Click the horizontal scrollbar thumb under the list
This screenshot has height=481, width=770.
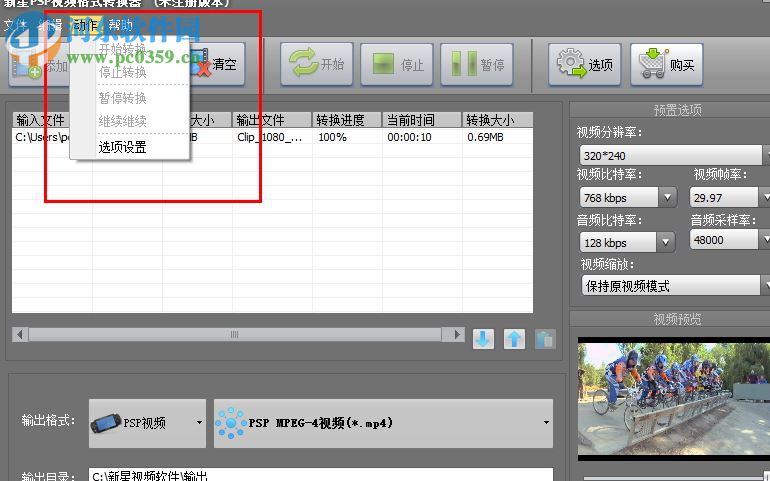[x=235, y=335]
